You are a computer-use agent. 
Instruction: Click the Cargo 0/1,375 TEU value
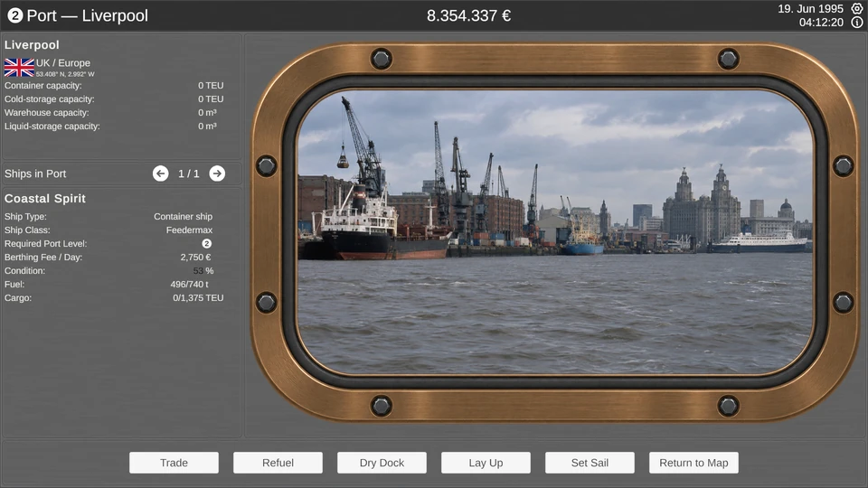coord(198,298)
